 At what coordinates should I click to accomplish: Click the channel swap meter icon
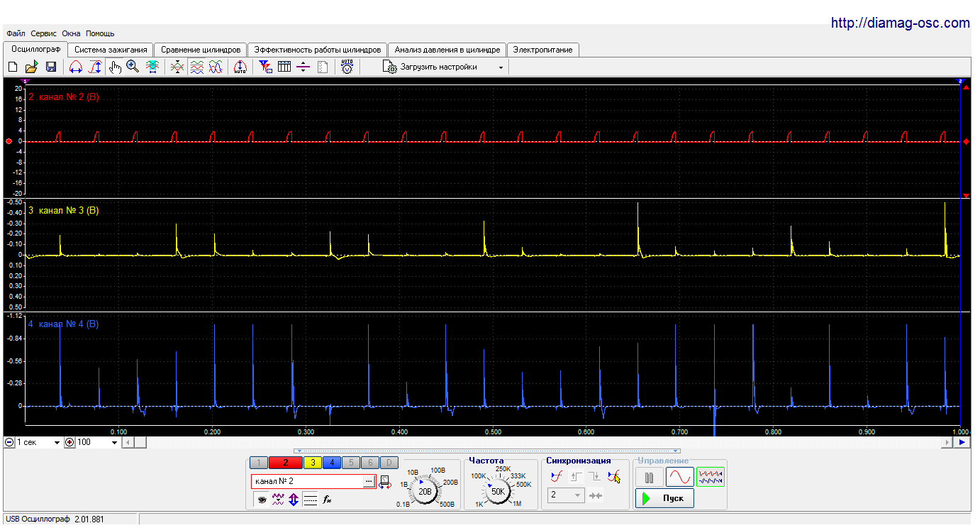click(x=385, y=482)
